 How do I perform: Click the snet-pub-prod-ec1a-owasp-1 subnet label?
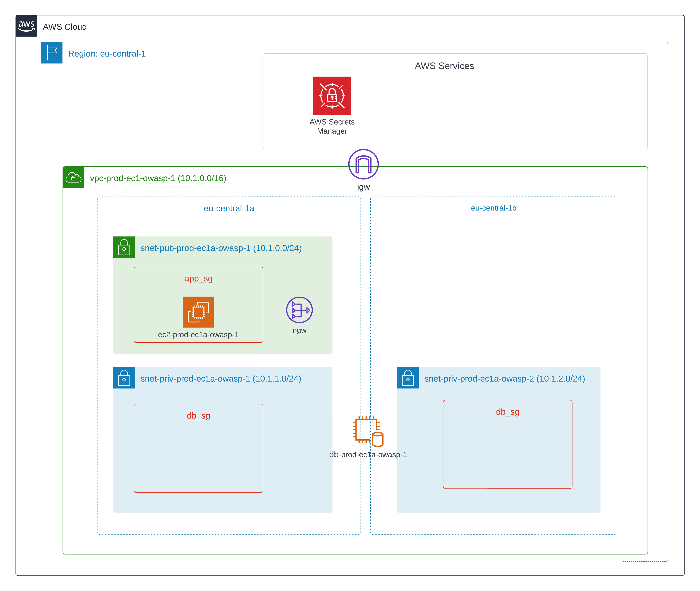pyautogui.click(x=221, y=248)
